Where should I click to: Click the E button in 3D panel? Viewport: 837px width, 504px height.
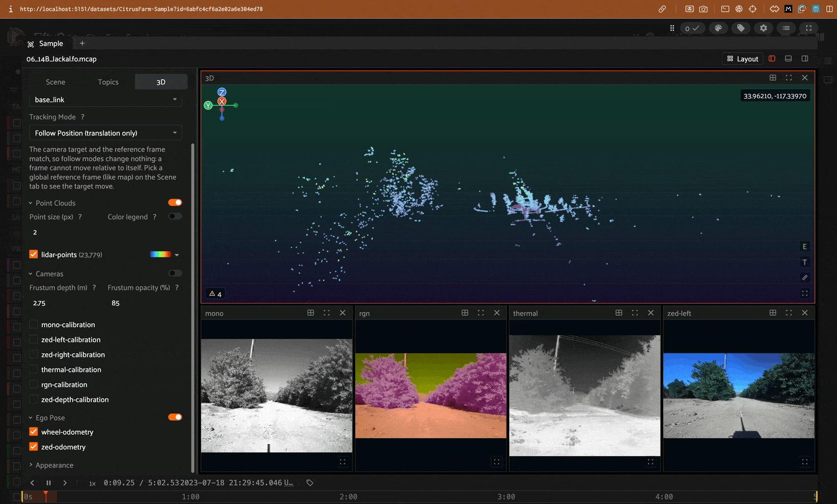(x=805, y=247)
